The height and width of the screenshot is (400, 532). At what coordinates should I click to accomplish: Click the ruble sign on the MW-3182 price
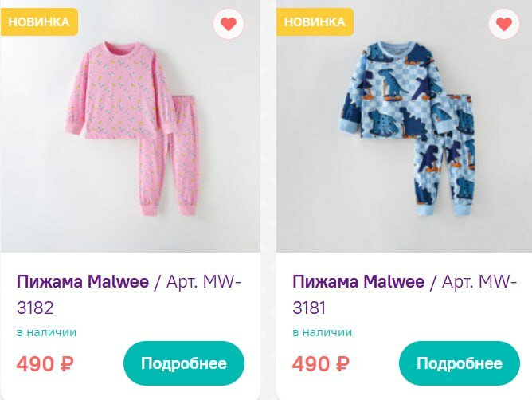[x=68, y=364]
